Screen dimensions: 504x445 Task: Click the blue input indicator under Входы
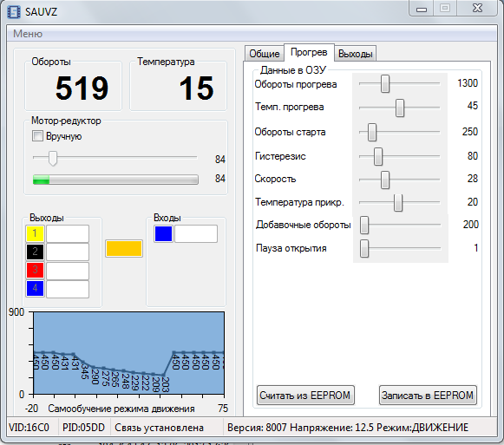[x=163, y=233]
